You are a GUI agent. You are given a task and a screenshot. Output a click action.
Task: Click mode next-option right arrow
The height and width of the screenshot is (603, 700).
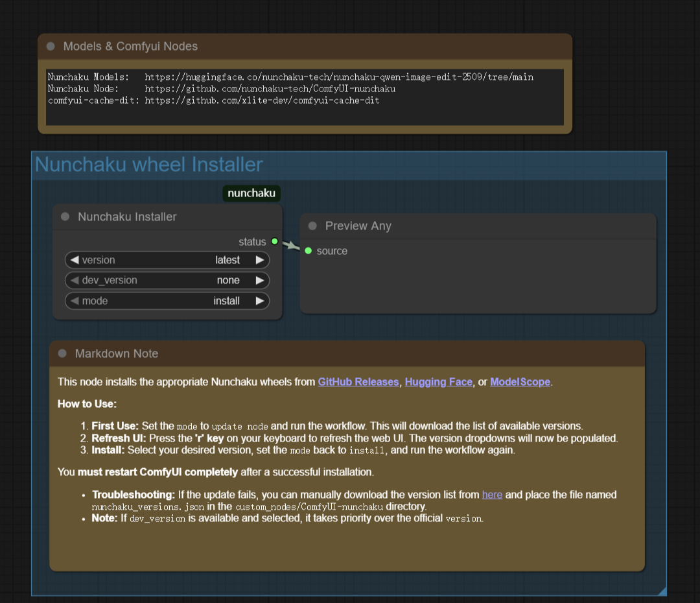pyautogui.click(x=260, y=301)
